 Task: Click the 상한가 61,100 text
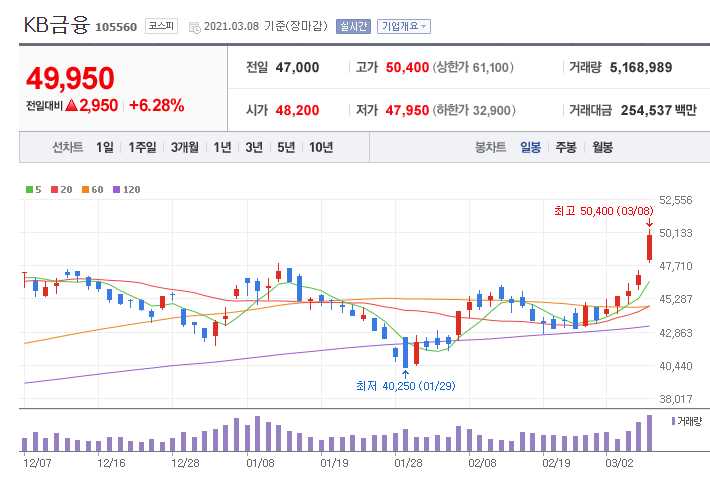pyautogui.click(x=473, y=67)
